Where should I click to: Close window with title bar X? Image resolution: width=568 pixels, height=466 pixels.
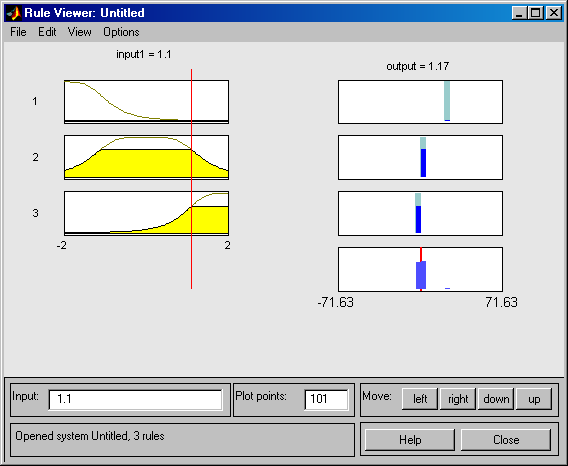[554, 13]
